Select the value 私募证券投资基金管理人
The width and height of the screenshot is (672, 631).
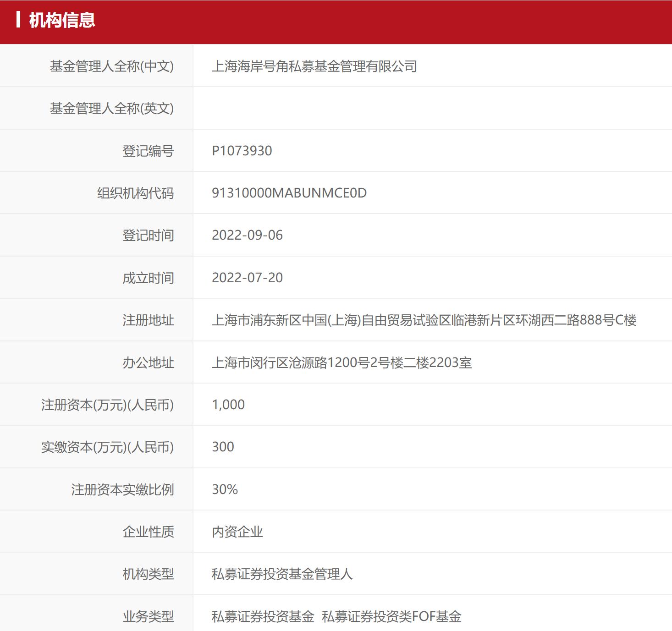pyautogui.click(x=282, y=574)
